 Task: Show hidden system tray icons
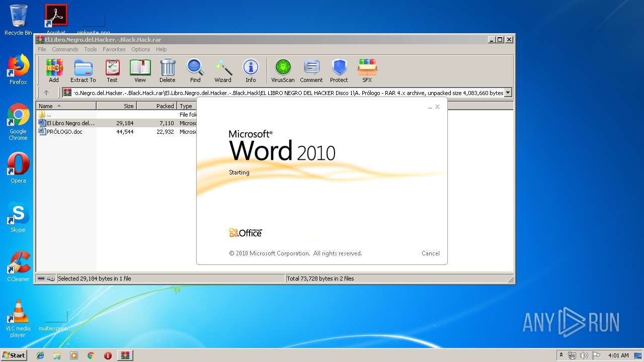tap(561, 355)
